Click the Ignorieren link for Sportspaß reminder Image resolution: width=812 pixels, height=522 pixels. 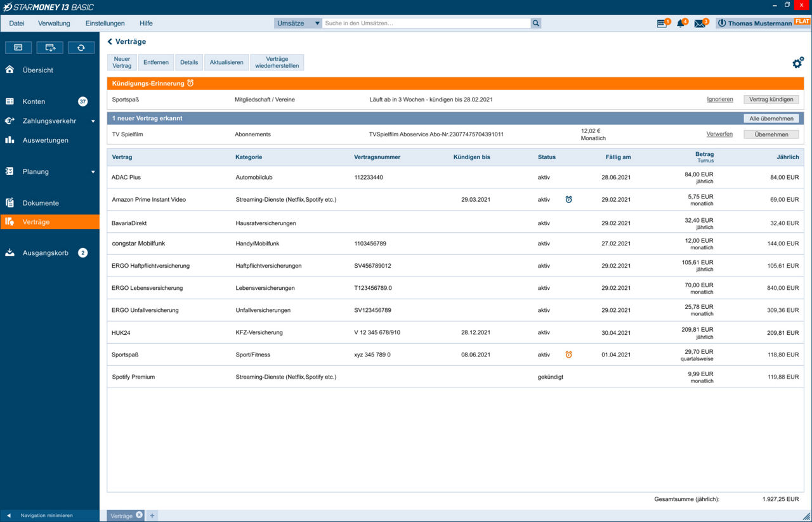tap(720, 100)
